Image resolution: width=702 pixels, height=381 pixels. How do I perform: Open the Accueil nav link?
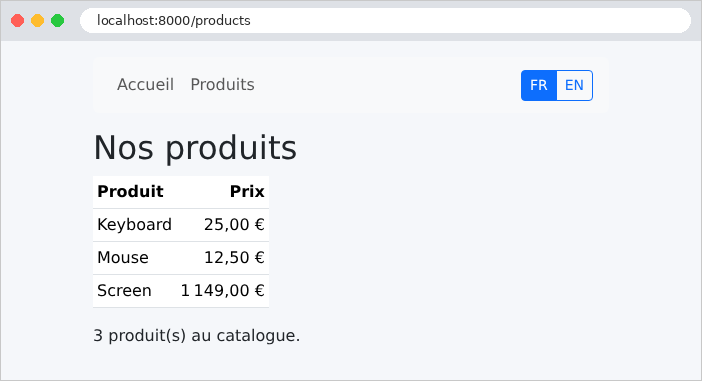tap(146, 85)
